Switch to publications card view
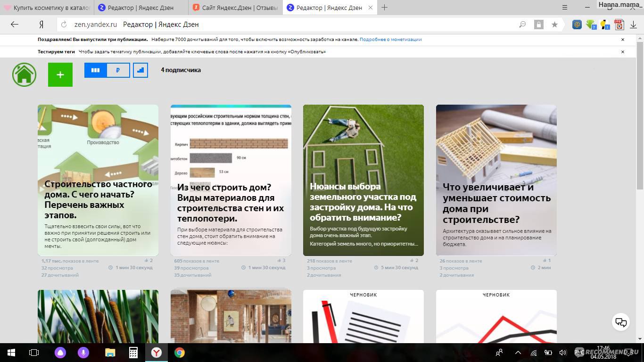This screenshot has width=644, height=362. point(95,70)
